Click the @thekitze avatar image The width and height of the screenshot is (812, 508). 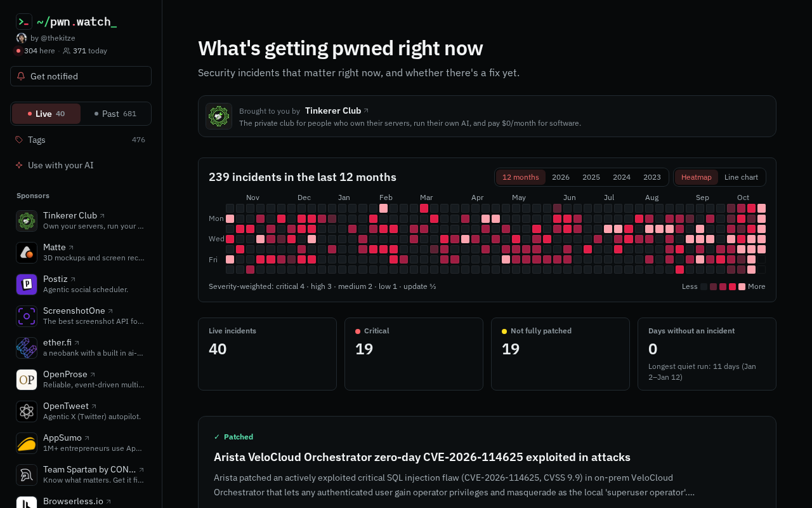coord(22,38)
